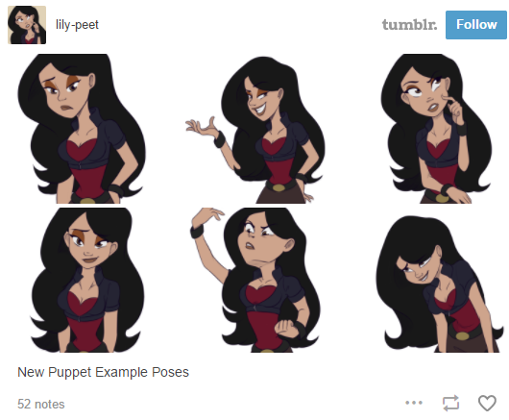Open the worried pose image with hand on hip
Screen dimensions: 509x420
[81, 129]
